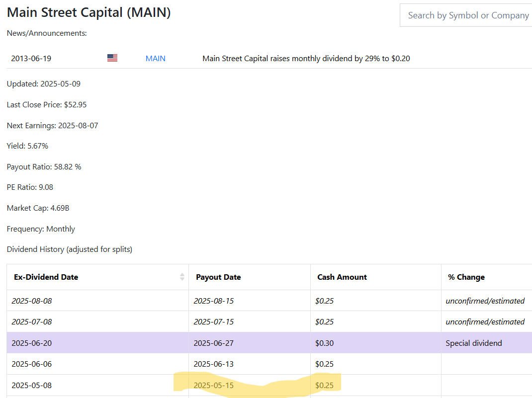
Task: Click the Updated: 2025-05-09 line
Action: click(x=44, y=84)
